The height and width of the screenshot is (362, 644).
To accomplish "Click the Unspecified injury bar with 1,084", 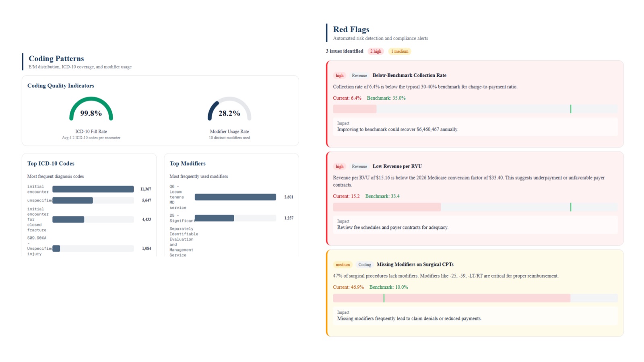I will click(93, 249).
